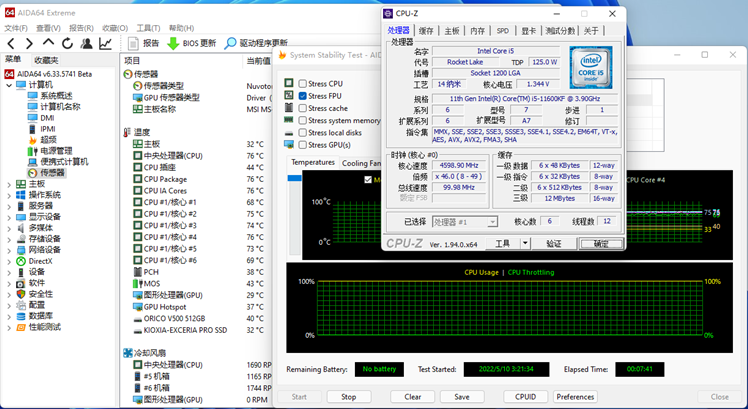Click the 当前值 column header
Screen dimensions: 748x409
pyautogui.click(x=258, y=61)
